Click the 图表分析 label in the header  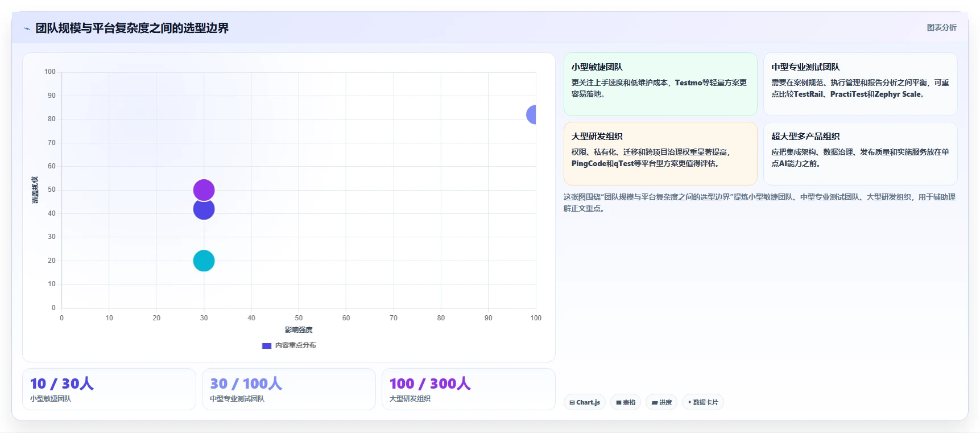point(941,27)
